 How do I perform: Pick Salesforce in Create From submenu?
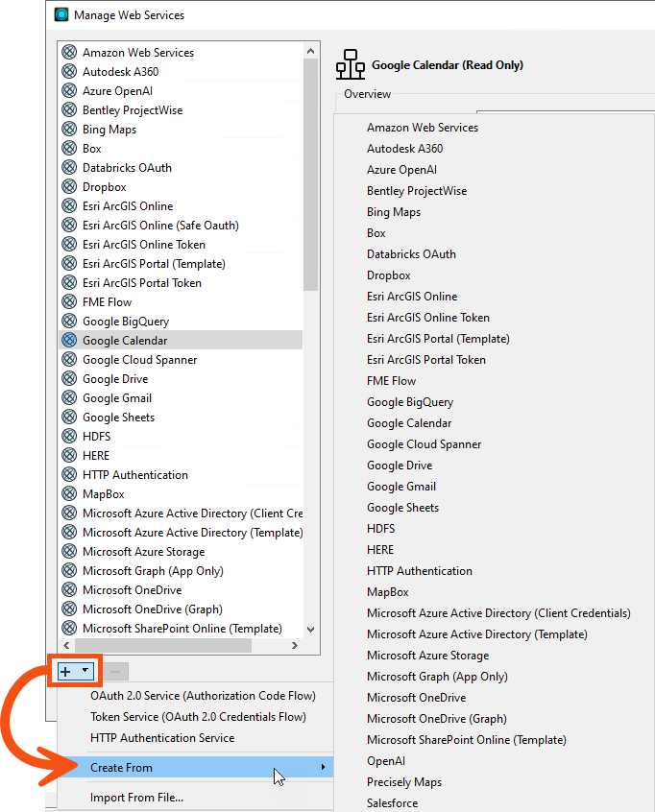pyautogui.click(x=392, y=803)
